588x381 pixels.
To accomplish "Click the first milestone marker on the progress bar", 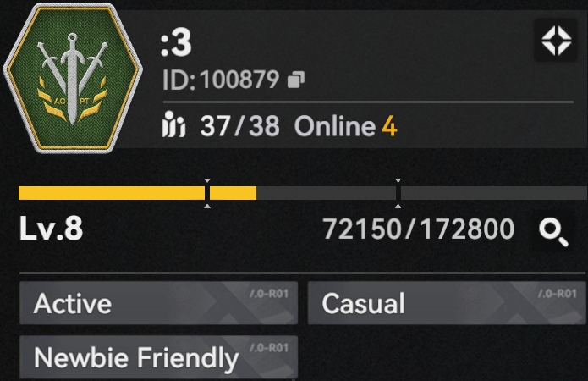I will pos(207,193).
